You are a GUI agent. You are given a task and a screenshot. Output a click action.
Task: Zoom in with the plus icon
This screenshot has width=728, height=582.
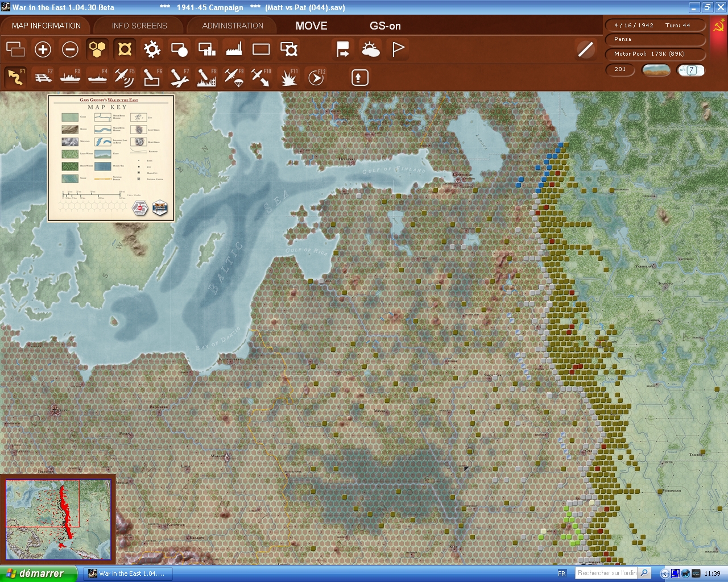[43, 49]
